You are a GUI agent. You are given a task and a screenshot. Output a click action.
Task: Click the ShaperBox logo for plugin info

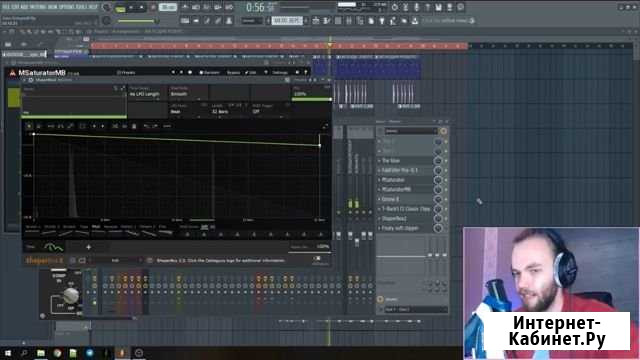pos(44,260)
